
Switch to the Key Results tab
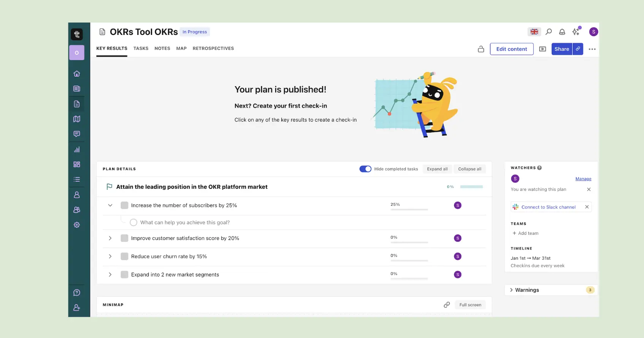pyautogui.click(x=112, y=49)
